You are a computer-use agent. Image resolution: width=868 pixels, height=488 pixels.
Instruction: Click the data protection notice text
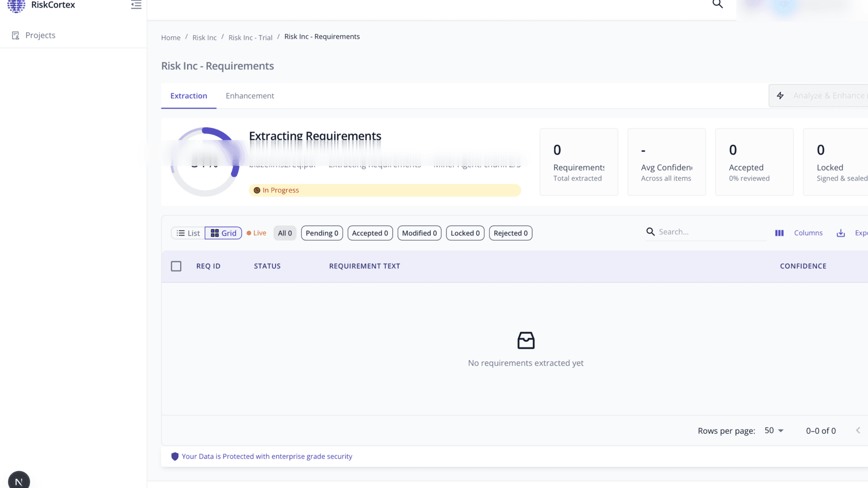pyautogui.click(x=267, y=457)
